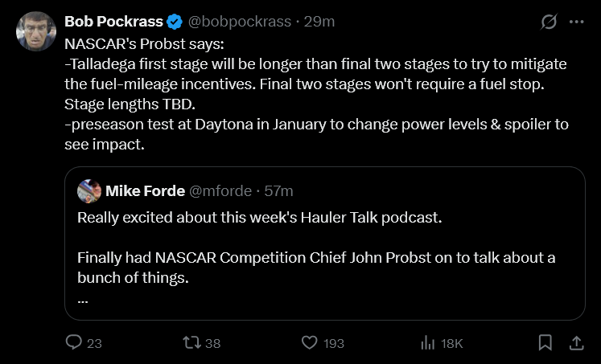Open the @mforde handle
601x364 pixels.
coord(219,190)
